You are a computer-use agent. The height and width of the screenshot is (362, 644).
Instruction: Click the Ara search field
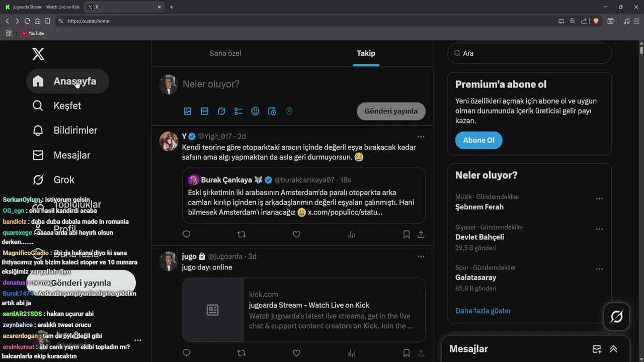pyautogui.click(x=529, y=53)
